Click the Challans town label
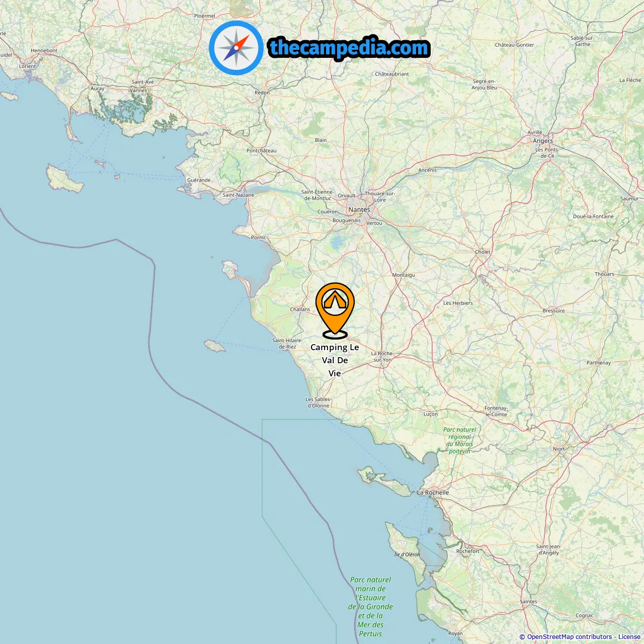Screen dimensions: 644x644 click(300, 309)
